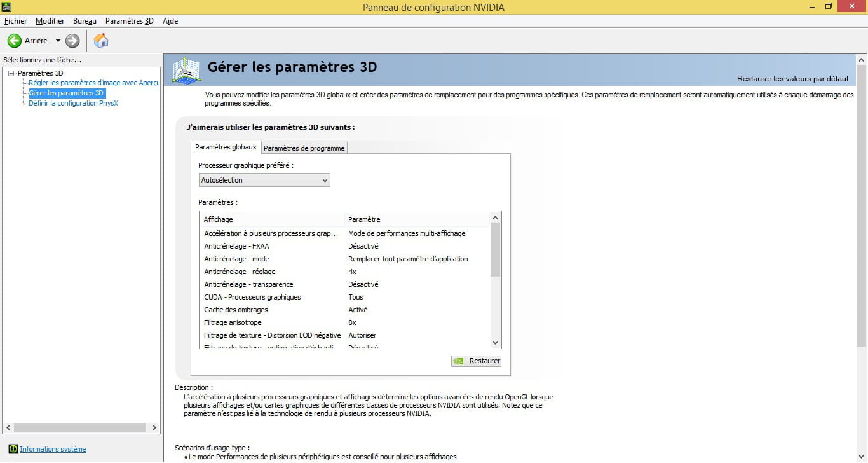Click the 4x antialiasing setting value
868x463 pixels.
click(352, 272)
